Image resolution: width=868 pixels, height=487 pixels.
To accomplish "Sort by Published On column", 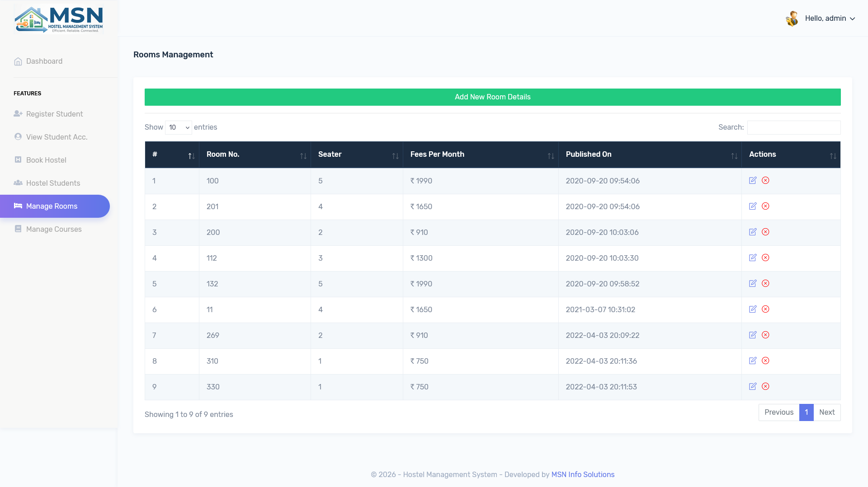I will tap(650, 155).
